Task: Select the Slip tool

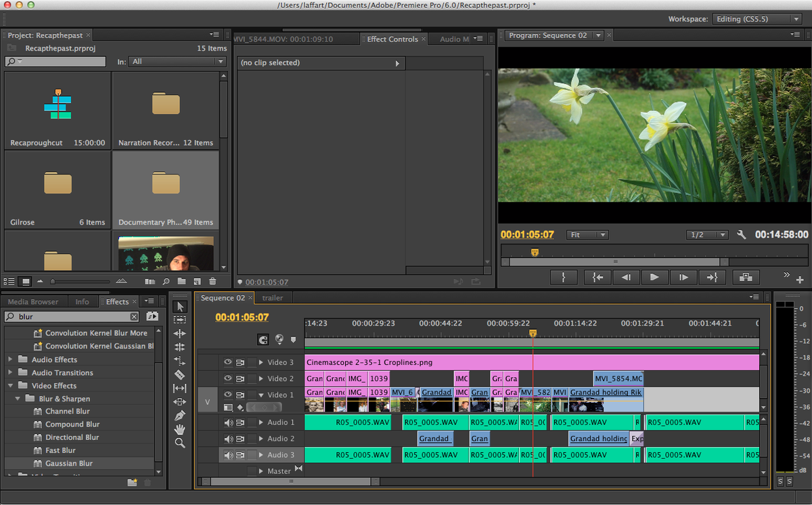Action: click(x=179, y=388)
